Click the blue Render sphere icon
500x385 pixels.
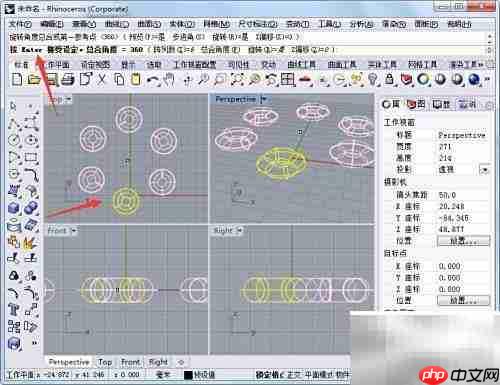click(x=474, y=80)
